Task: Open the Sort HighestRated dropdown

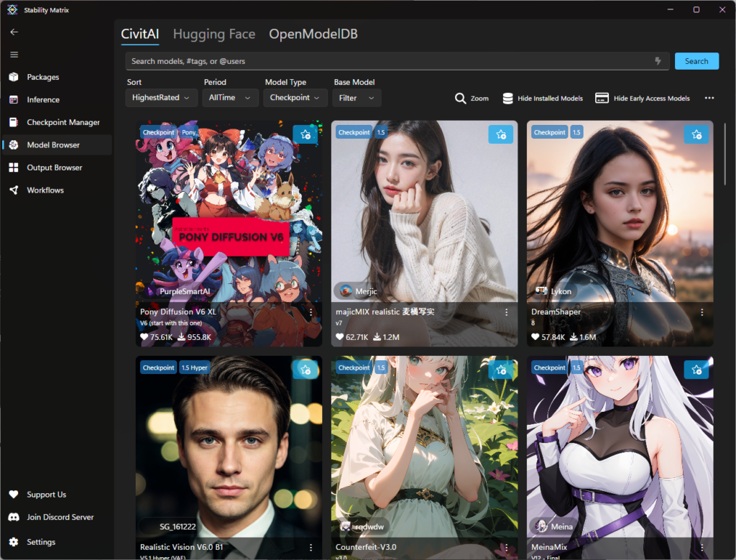Action: (161, 98)
